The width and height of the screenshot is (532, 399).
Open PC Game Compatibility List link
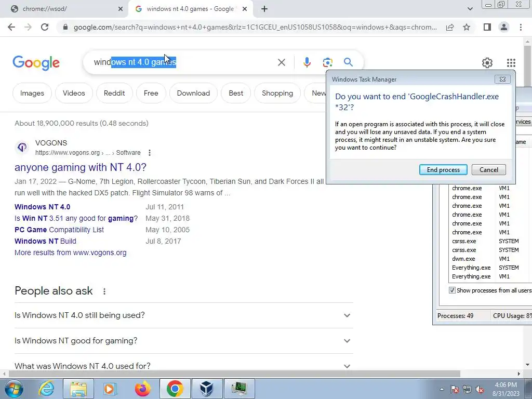coord(59,230)
